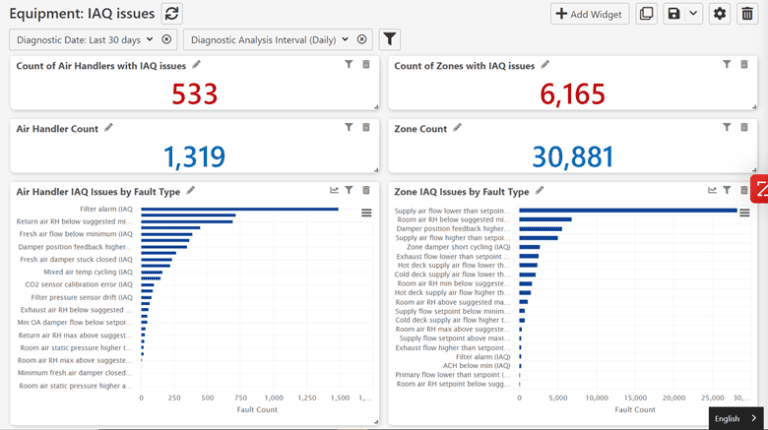Expand the Diagnostic Analysis Interval dropdown
Viewport: 768px width, 430px height.
345,39
